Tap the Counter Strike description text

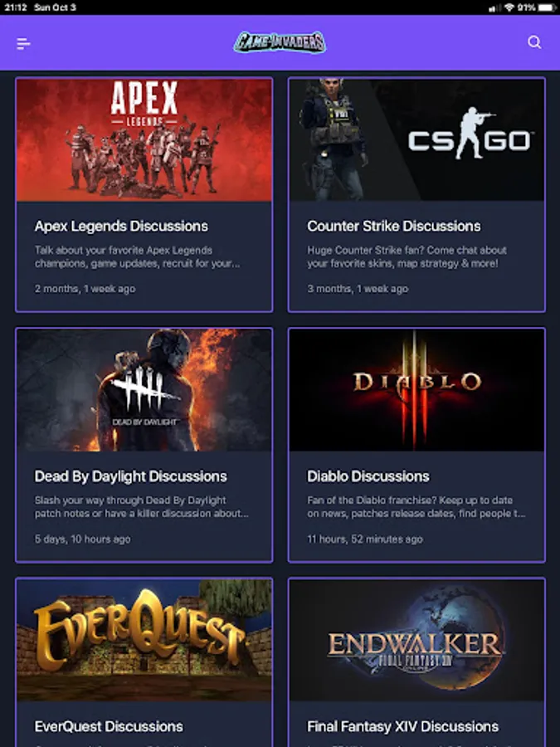407,256
